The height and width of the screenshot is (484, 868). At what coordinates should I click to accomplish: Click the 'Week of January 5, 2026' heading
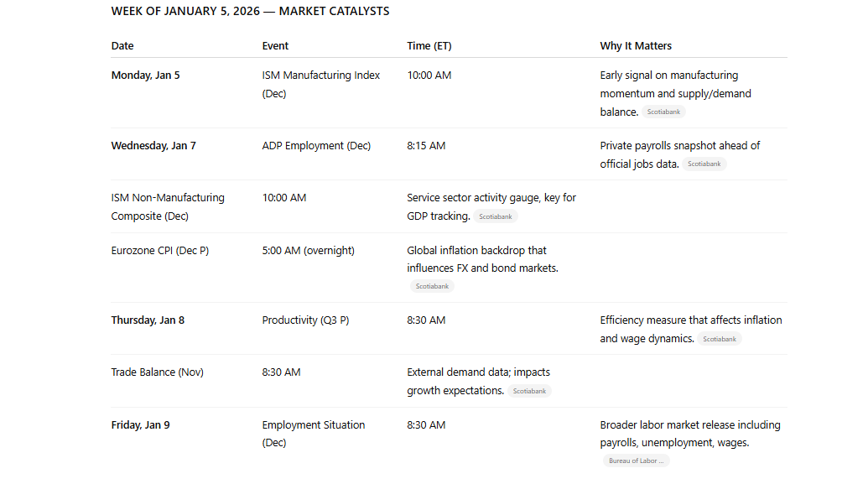pos(250,12)
